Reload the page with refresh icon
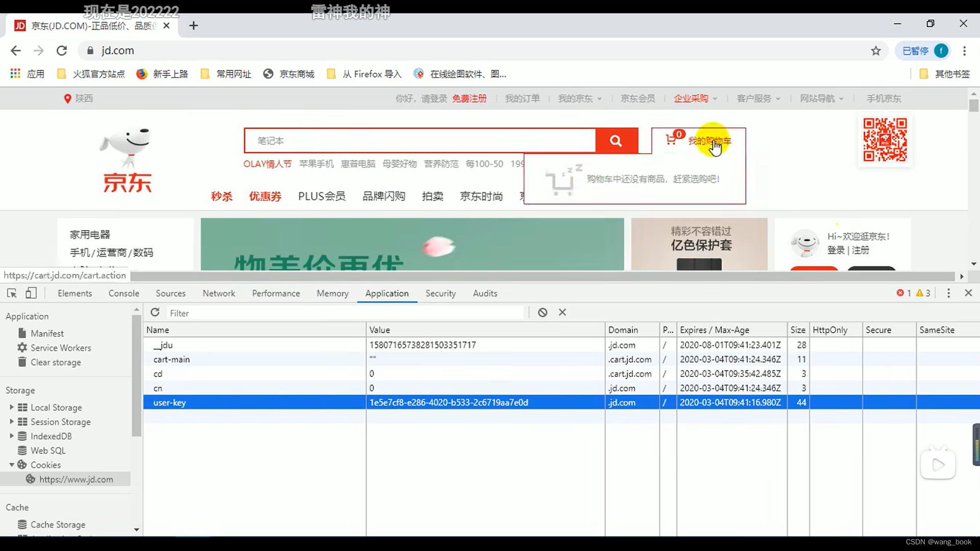The height and width of the screenshot is (551, 980). [62, 51]
